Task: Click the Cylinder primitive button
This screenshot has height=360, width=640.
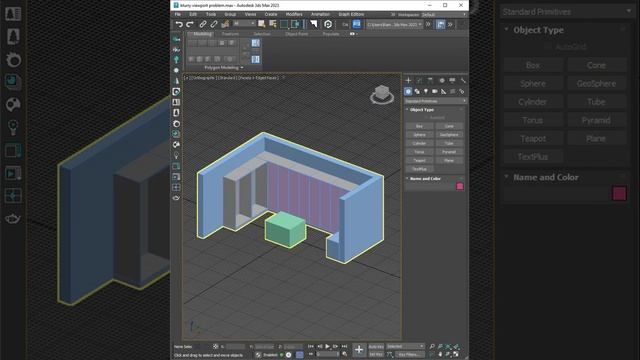Action: [x=419, y=143]
